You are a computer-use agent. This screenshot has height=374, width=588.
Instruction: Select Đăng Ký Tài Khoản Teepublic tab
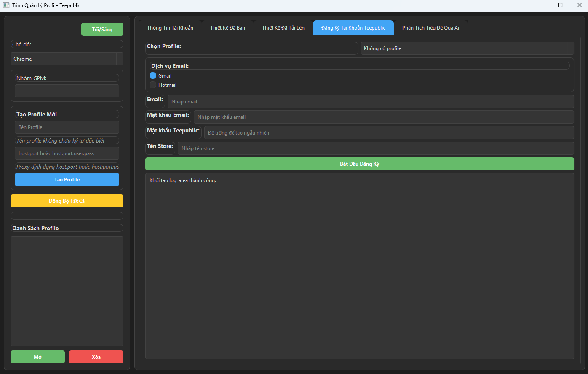[353, 28]
